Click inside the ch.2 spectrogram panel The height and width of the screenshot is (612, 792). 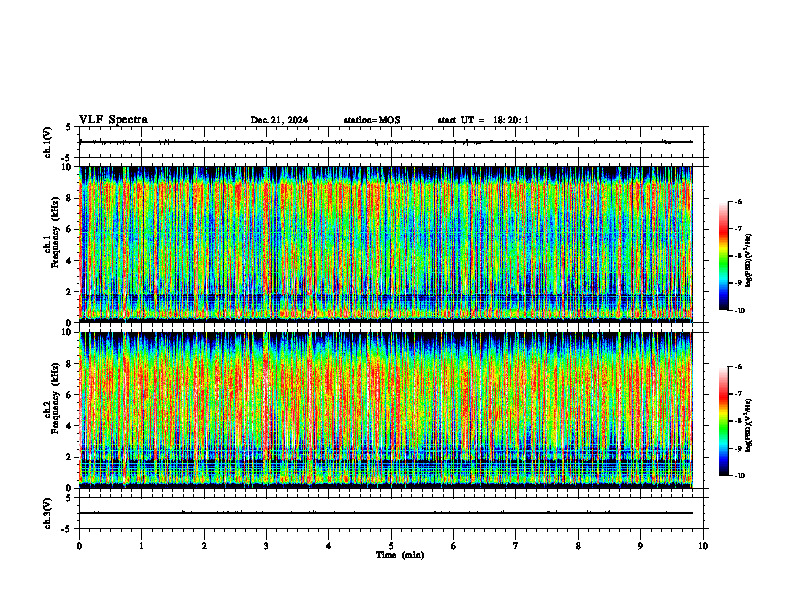[x=386, y=410]
